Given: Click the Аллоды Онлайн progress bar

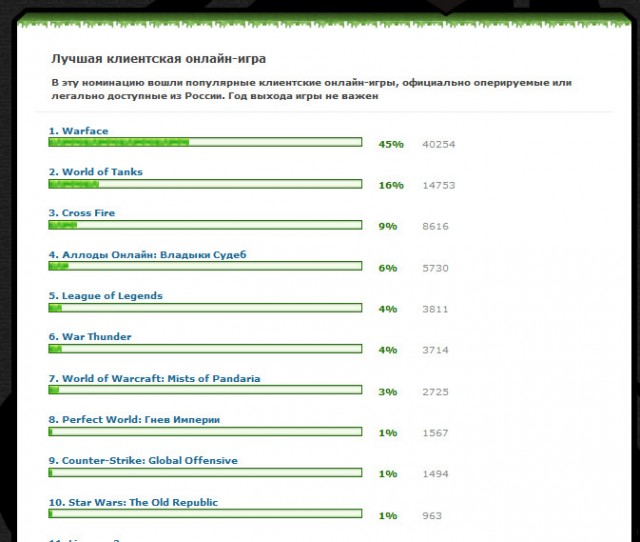Looking at the screenshot, I should pyautogui.click(x=205, y=266).
